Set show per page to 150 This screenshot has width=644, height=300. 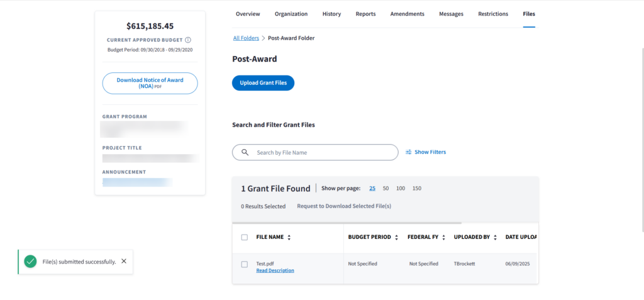coord(416,189)
